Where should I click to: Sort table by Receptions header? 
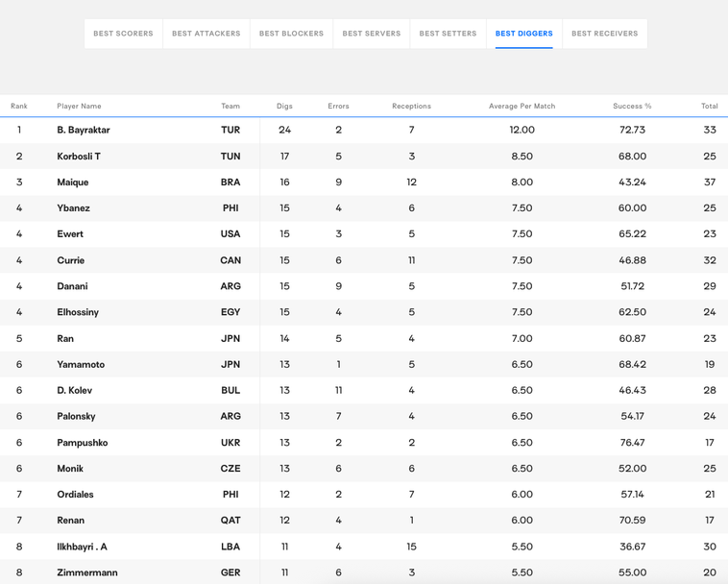tap(411, 106)
